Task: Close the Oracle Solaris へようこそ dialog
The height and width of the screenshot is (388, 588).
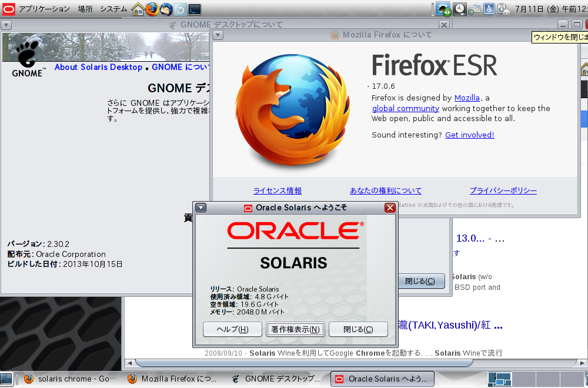Action: (390, 208)
